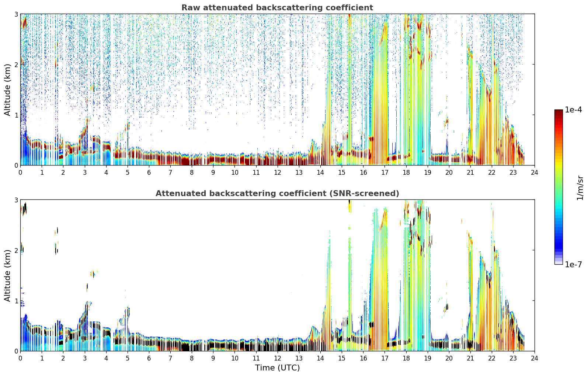Click the blue lower part of the colorbar
Screen dimensions: 588x376
point(559,236)
